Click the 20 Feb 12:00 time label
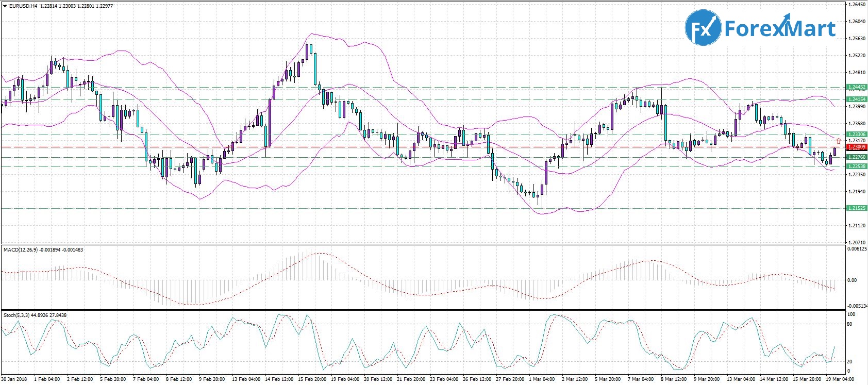Image resolution: width=868 pixels, height=385 pixels. pyautogui.click(x=378, y=379)
